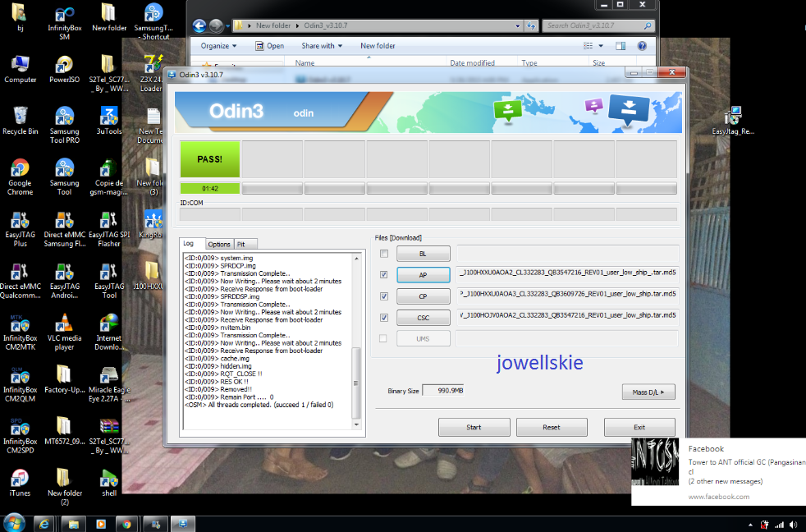Open iTunes desktop shortcut
Image resolution: width=806 pixels, height=532 pixels.
[20, 482]
